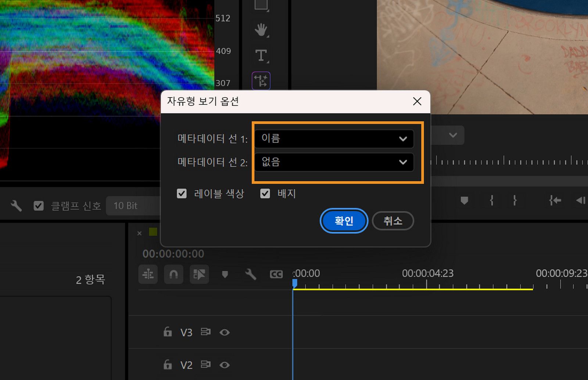This screenshot has width=588, height=380.
Task: Lock the V3 track
Action: pos(168,332)
